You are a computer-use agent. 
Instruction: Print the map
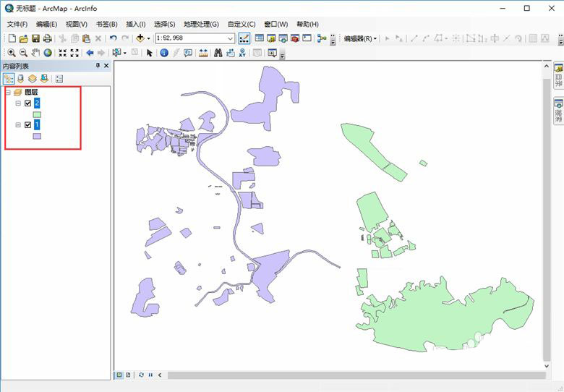click(47, 38)
